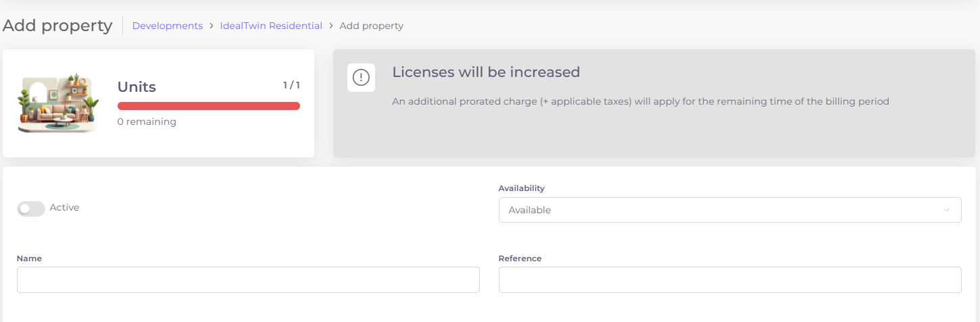The image size is (980, 322).
Task: Go to IdealTwin Residential breadcrumb link
Action: point(271,26)
